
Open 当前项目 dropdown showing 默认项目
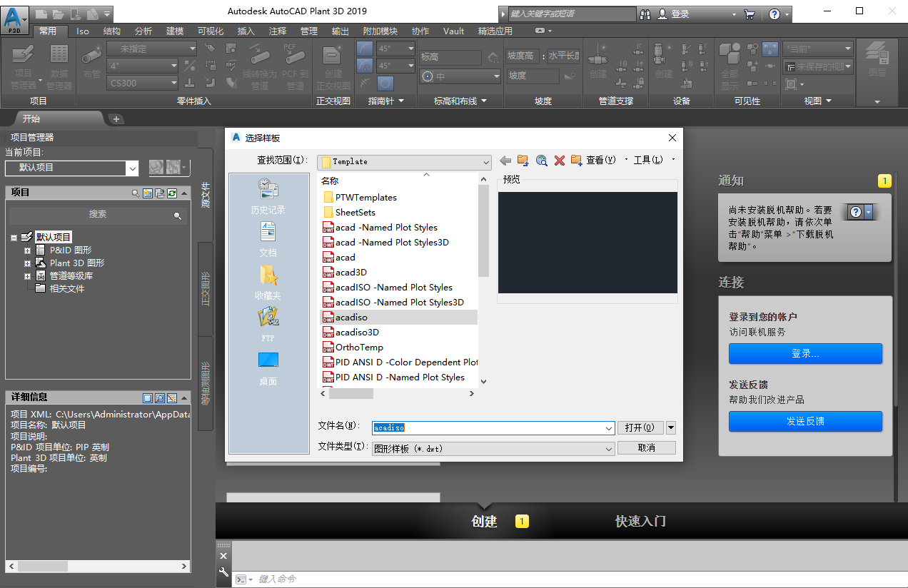132,168
